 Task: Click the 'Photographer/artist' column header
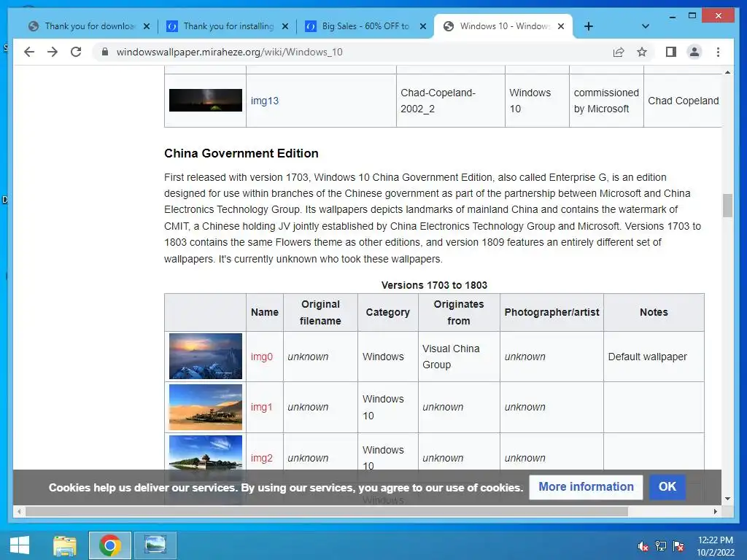[551, 312]
